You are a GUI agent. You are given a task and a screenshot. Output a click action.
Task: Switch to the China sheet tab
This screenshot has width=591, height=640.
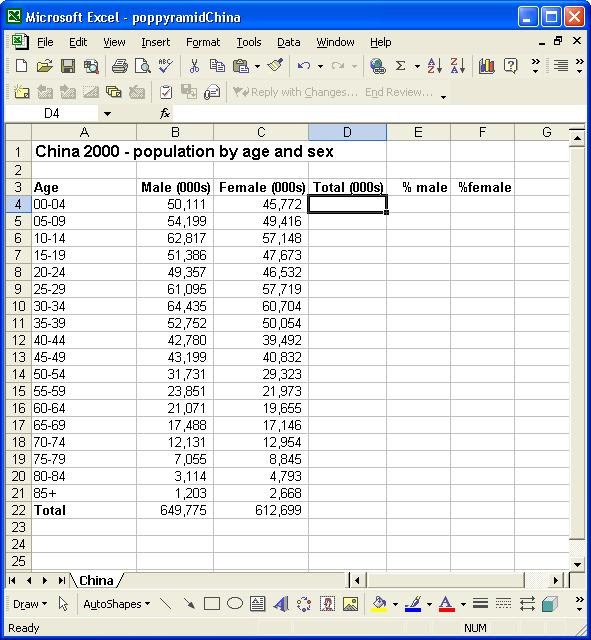96,580
